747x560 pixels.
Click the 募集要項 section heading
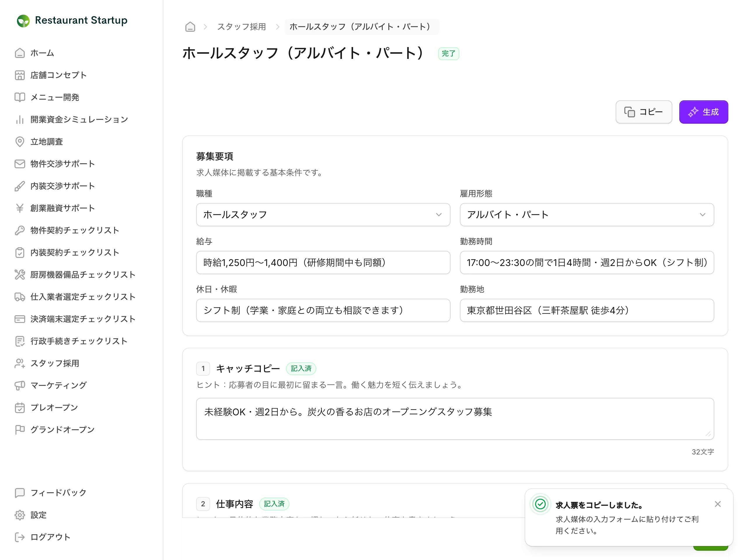coord(215,156)
